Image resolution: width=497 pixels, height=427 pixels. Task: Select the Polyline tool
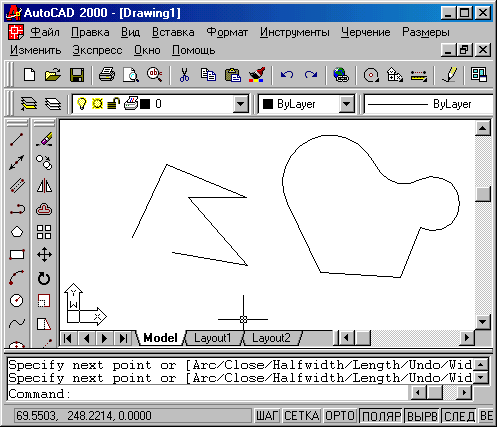pos(17,209)
